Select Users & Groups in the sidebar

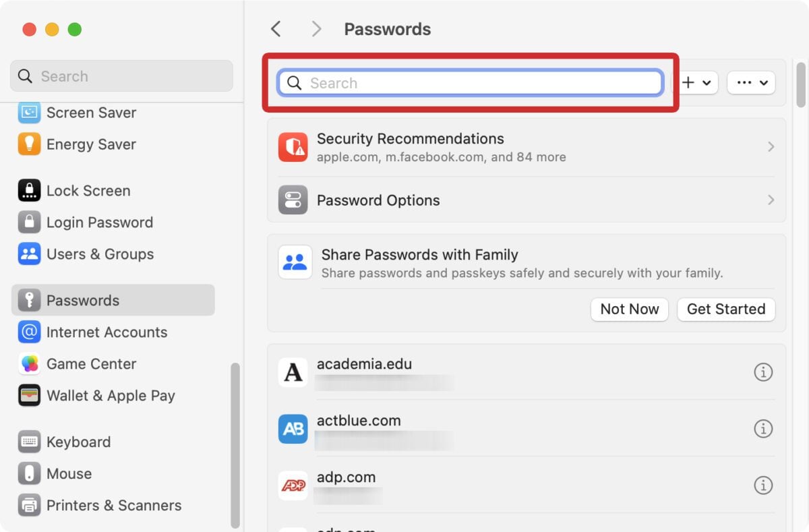click(100, 254)
